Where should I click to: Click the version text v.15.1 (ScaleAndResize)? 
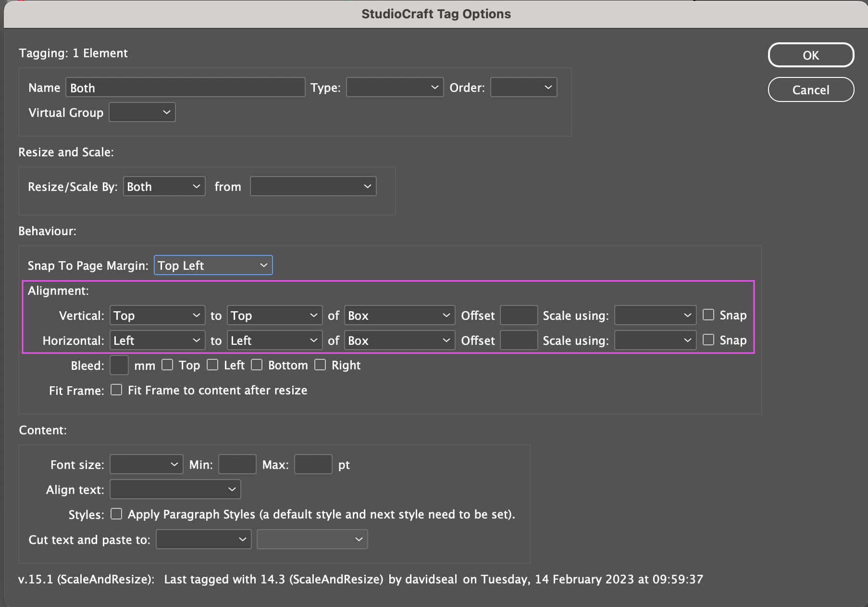point(87,579)
